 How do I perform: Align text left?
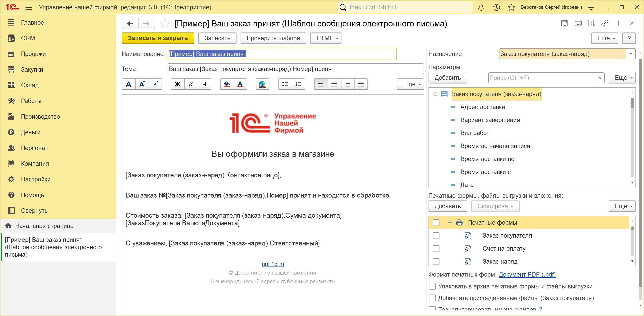[x=321, y=84]
